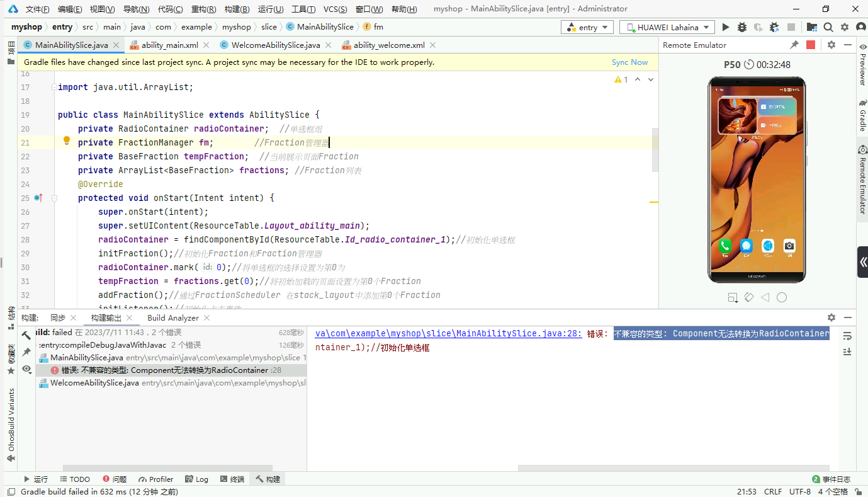Toggle the eye view filter in build panel
The height and width of the screenshot is (497, 868).
tap(26, 369)
